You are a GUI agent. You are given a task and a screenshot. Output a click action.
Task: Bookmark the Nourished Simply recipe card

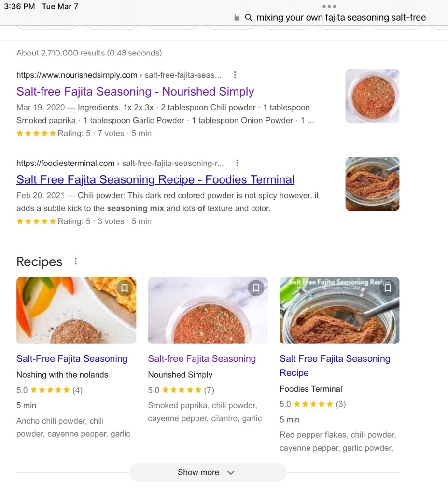coord(256,288)
